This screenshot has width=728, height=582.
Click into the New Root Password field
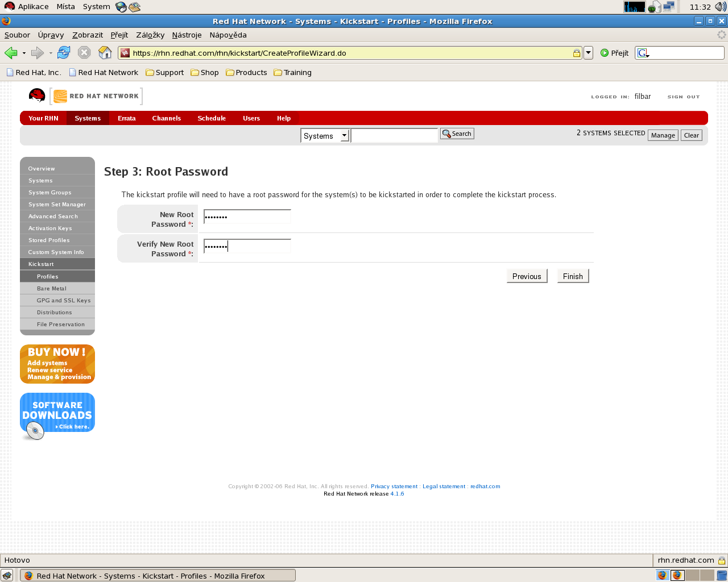[x=247, y=217]
